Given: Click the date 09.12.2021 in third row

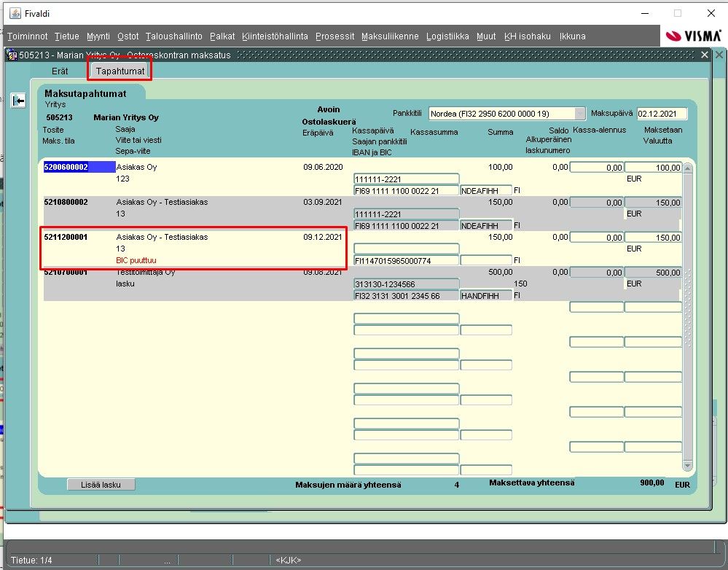Looking at the screenshot, I should pyautogui.click(x=322, y=237).
